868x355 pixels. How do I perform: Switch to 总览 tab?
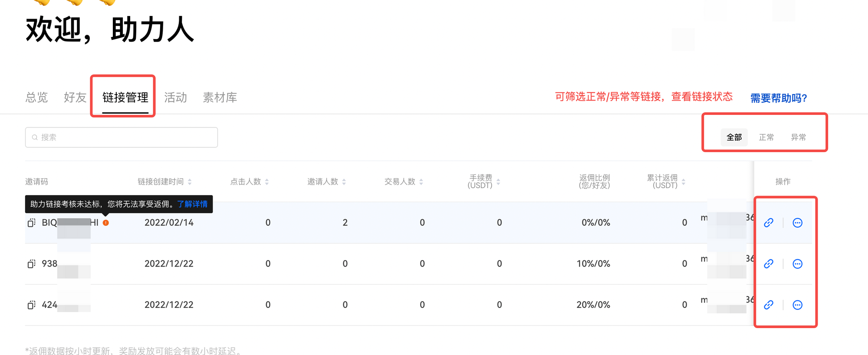coord(36,98)
